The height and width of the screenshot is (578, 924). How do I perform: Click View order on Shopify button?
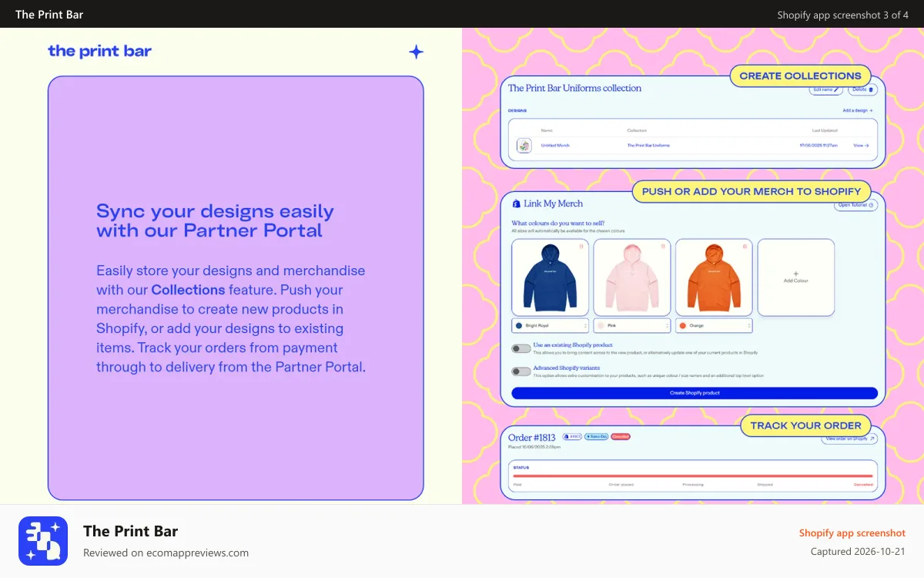pyautogui.click(x=849, y=439)
